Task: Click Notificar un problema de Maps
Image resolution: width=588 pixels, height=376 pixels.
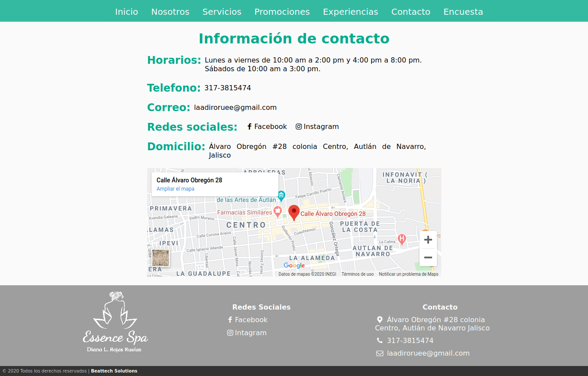Action: tap(408, 274)
